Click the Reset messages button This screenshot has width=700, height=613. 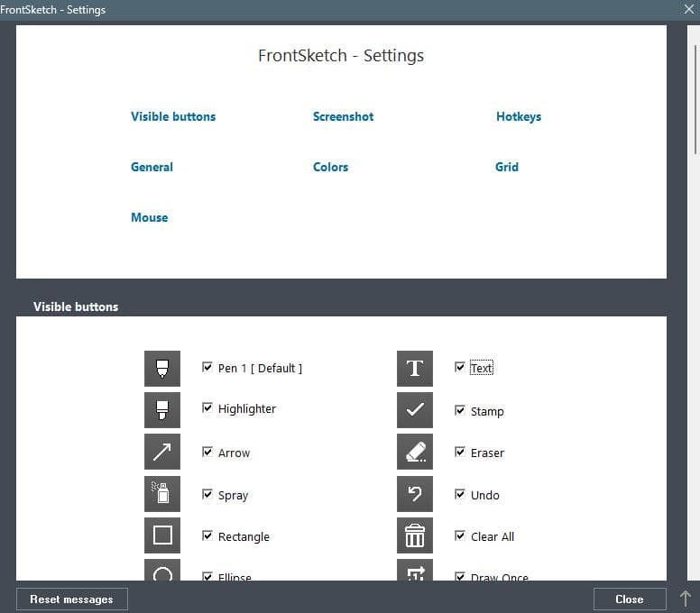pos(72,599)
